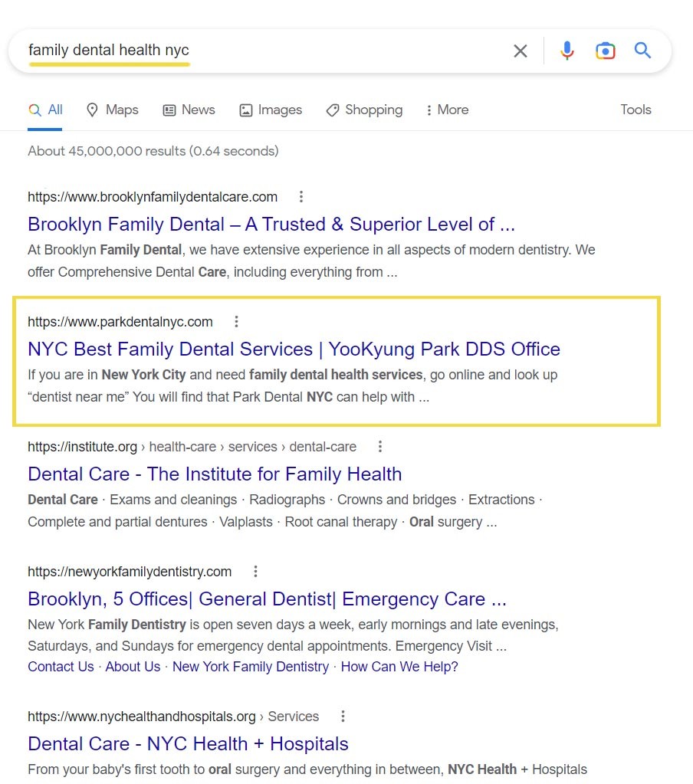Click three-dot icon beside nychealthandhospitals.org
The width and height of the screenshot is (693, 784).
(x=343, y=717)
